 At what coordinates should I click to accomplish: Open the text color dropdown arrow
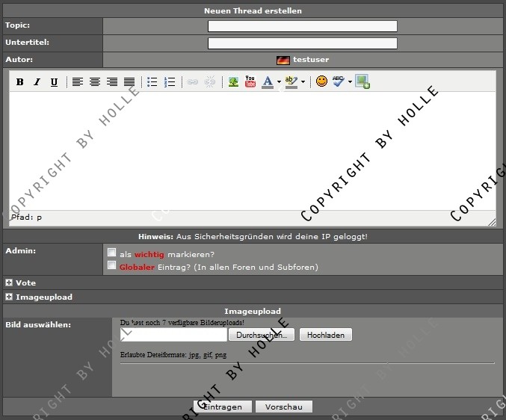(x=279, y=82)
